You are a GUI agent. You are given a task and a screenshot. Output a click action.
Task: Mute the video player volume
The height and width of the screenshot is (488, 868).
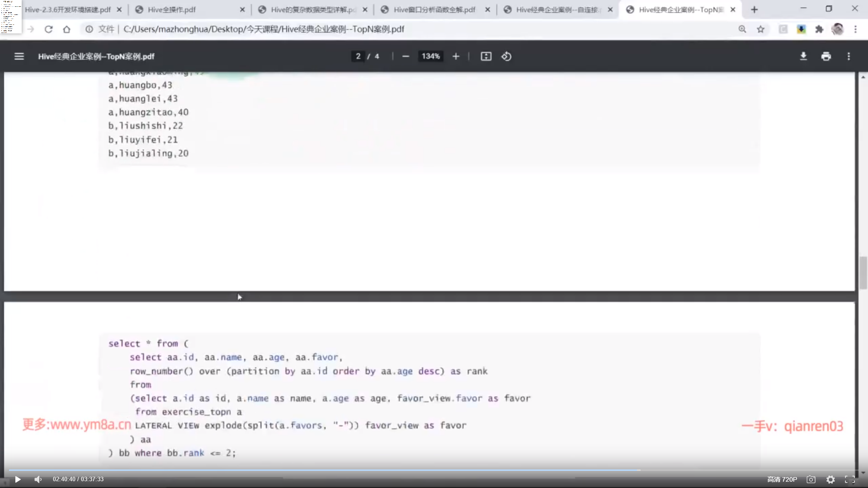38,479
